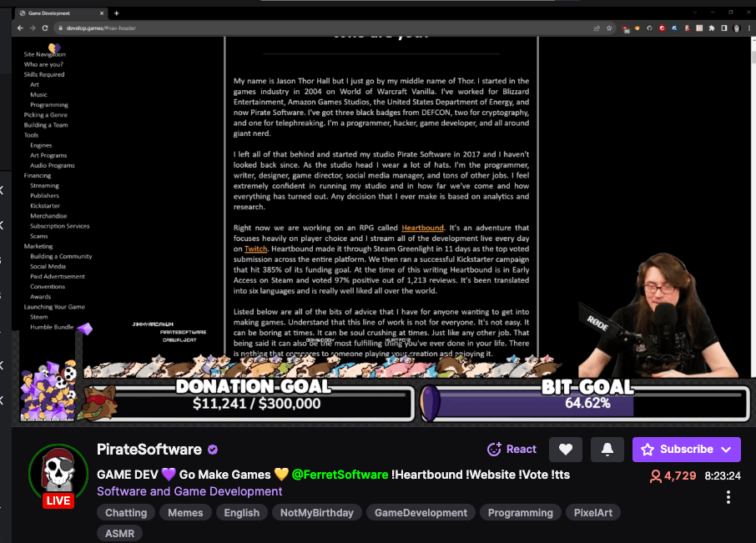756x543 pixels.
Task: Open the stream more options three-dot menu
Action: [728, 497]
